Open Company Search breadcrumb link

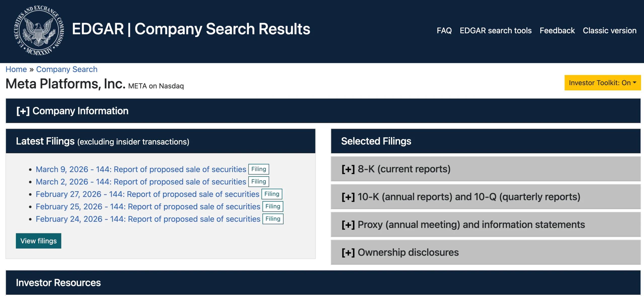click(67, 69)
